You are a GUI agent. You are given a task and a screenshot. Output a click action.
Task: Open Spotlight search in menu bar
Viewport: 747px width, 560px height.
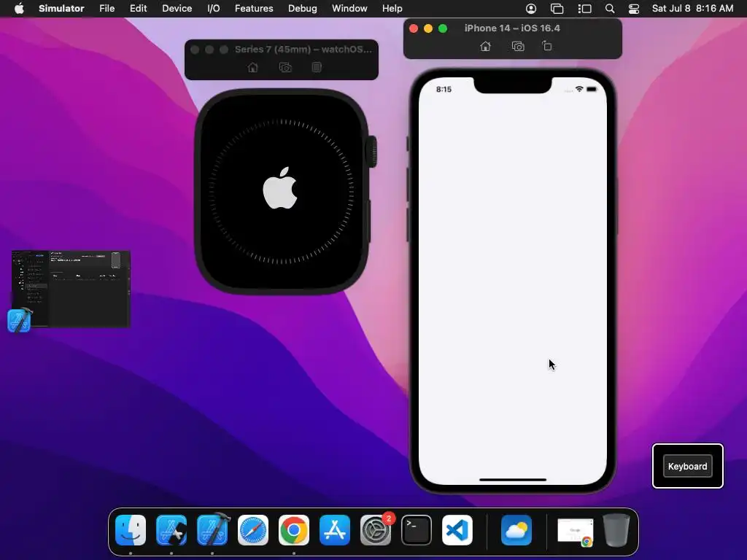click(x=609, y=8)
